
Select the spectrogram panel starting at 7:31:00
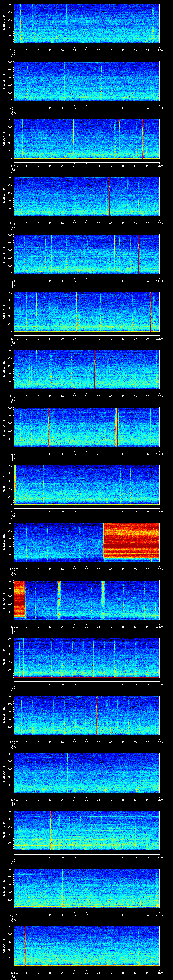[x=86, y=888]
